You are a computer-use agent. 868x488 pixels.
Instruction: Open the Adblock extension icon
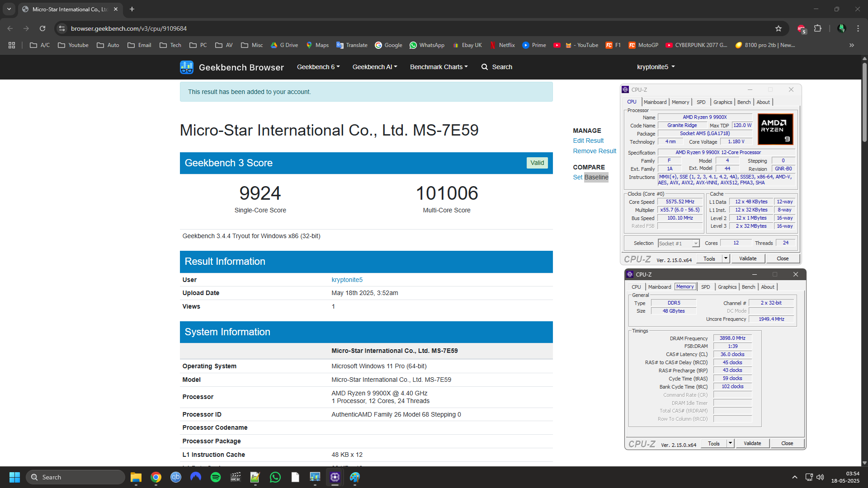coord(801,28)
